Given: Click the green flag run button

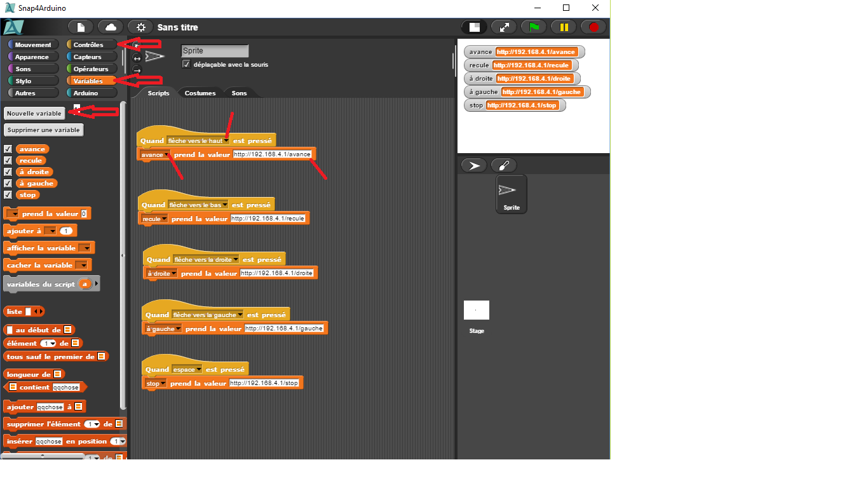Looking at the screenshot, I should coord(533,27).
